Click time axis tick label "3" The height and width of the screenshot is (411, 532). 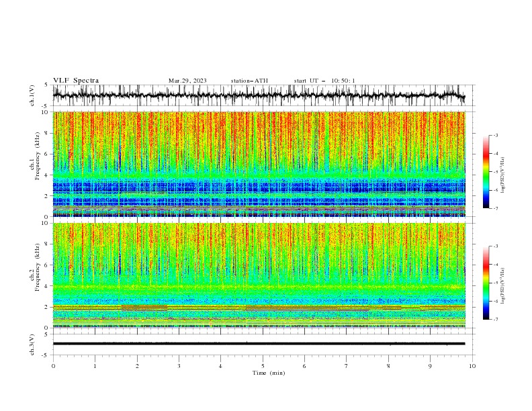(x=179, y=366)
